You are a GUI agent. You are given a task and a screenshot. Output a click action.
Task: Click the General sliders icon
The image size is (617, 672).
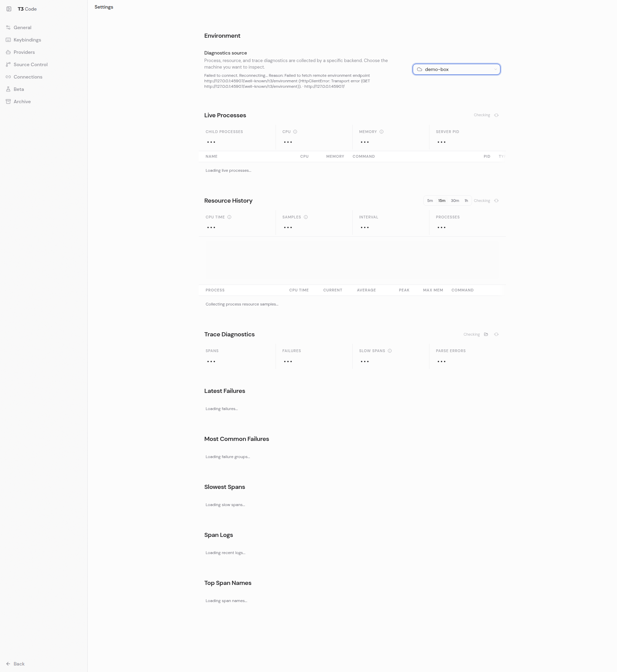coord(8,27)
